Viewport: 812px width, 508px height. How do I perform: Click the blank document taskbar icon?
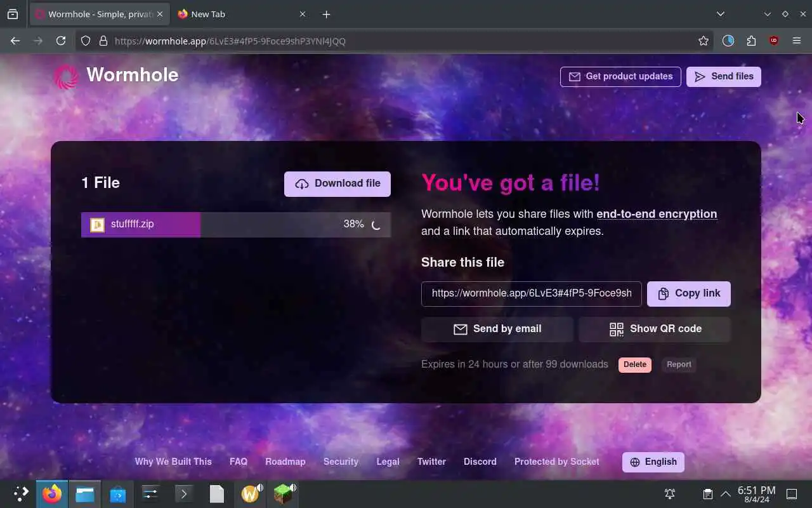pyautogui.click(x=217, y=493)
